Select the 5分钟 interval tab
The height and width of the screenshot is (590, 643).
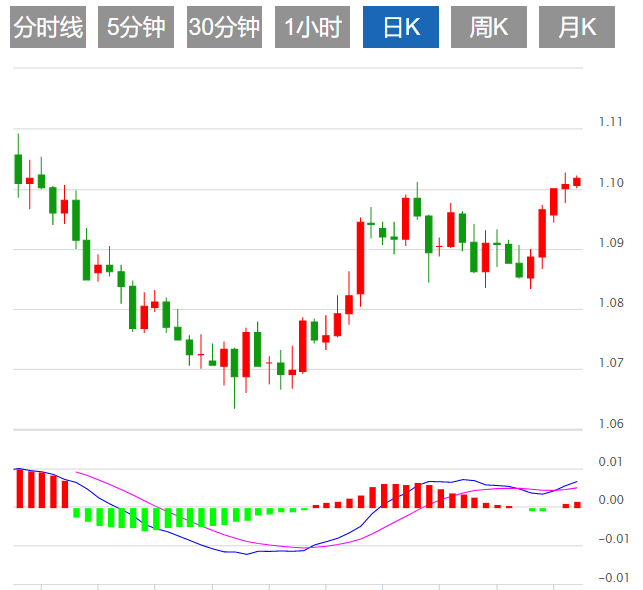point(136,27)
